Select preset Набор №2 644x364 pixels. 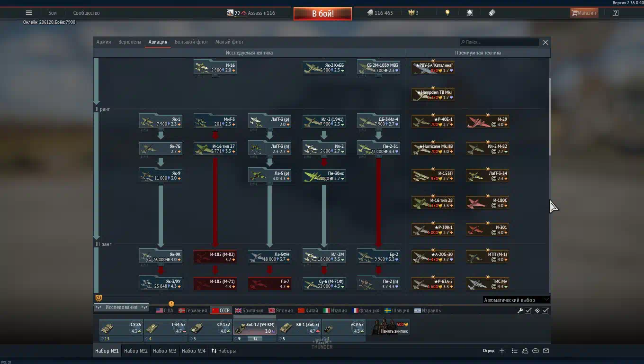[x=136, y=351]
